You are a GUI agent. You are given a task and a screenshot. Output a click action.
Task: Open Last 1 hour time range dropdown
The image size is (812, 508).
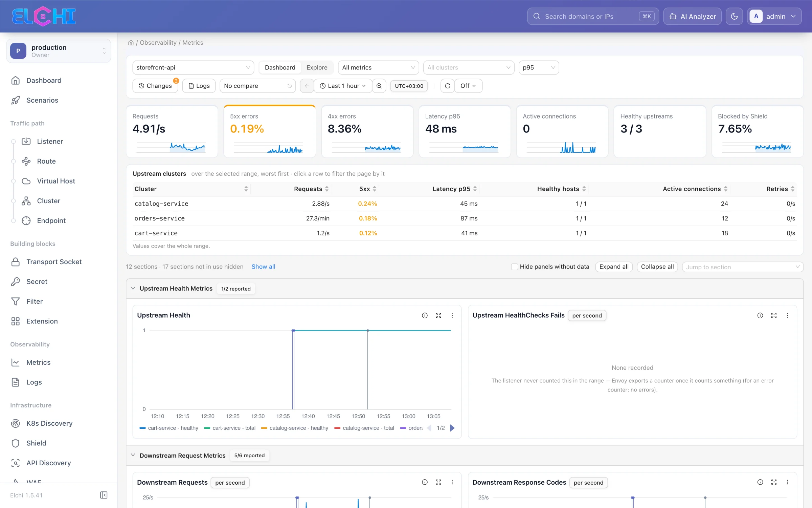click(343, 86)
